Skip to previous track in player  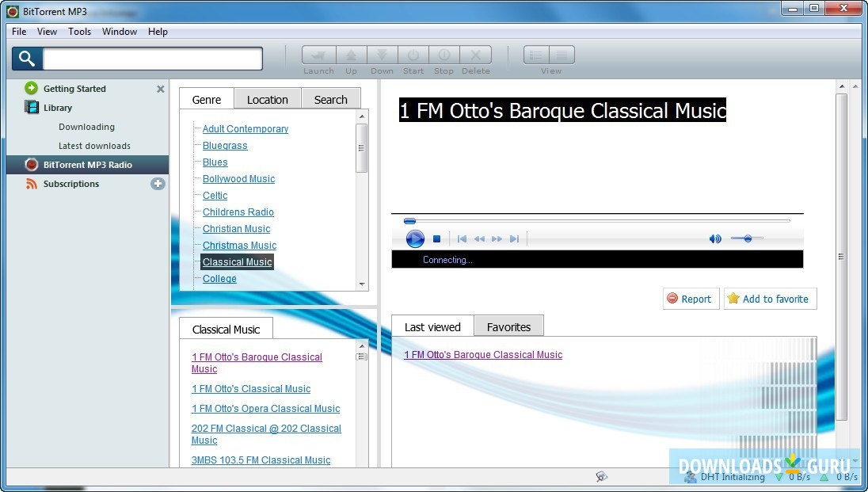(462, 238)
